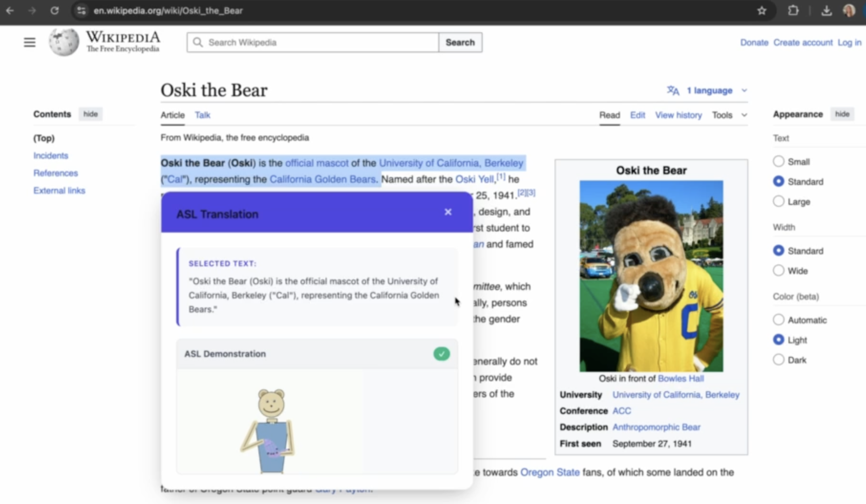Switch color theme to Dark

779,360
